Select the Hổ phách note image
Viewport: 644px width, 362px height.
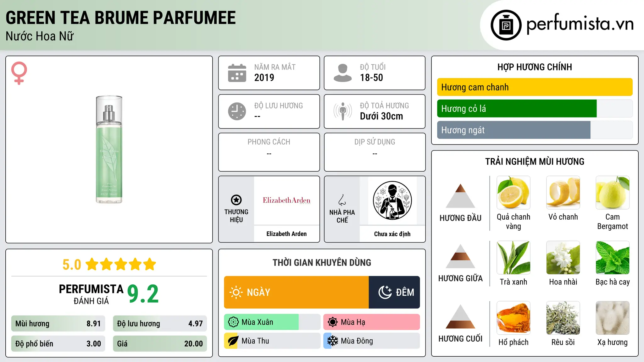click(514, 318)
